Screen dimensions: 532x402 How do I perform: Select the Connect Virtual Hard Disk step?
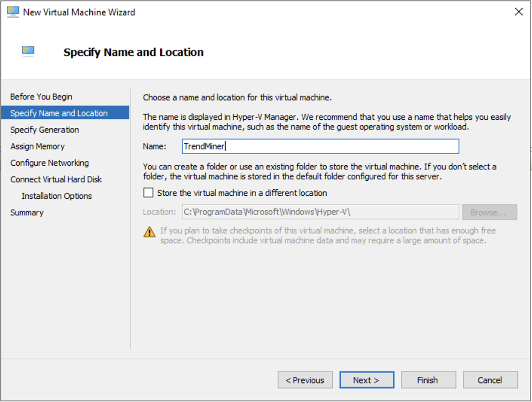(x=56, y=179)
